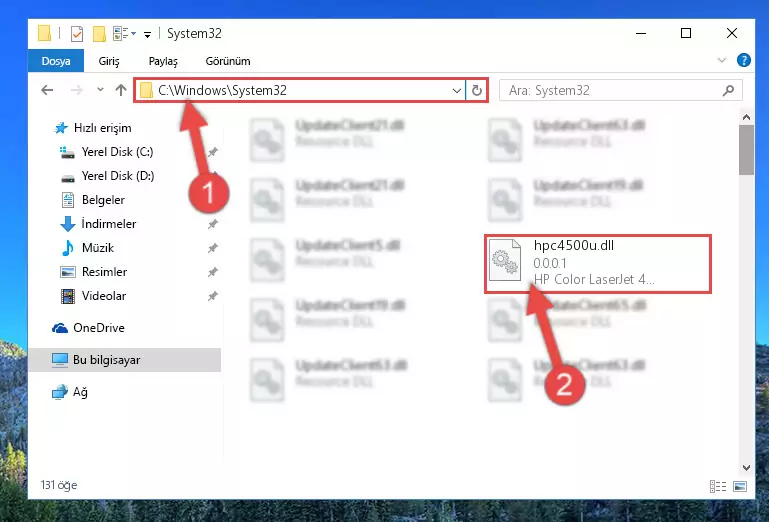Open the Müzik folder

[87, 248]
